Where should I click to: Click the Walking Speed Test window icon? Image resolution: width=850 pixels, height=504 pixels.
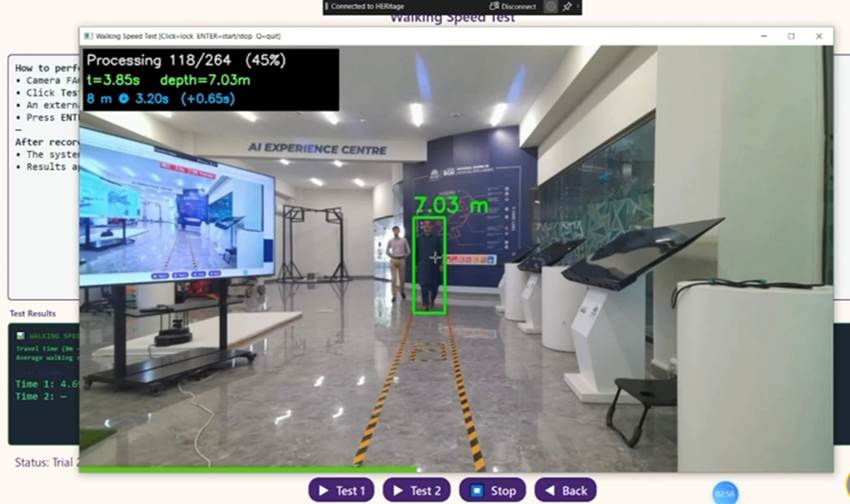pos(88,36)
